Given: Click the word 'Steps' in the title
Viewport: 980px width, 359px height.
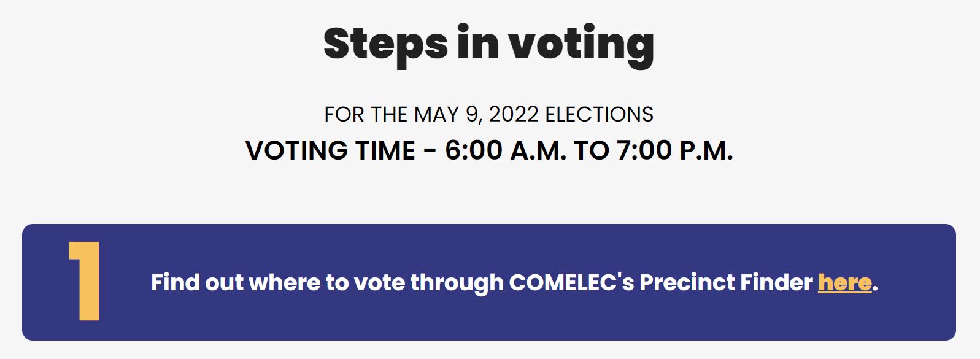Looking at the screenshot, I should pyautogui.click(x=386, y=44).
